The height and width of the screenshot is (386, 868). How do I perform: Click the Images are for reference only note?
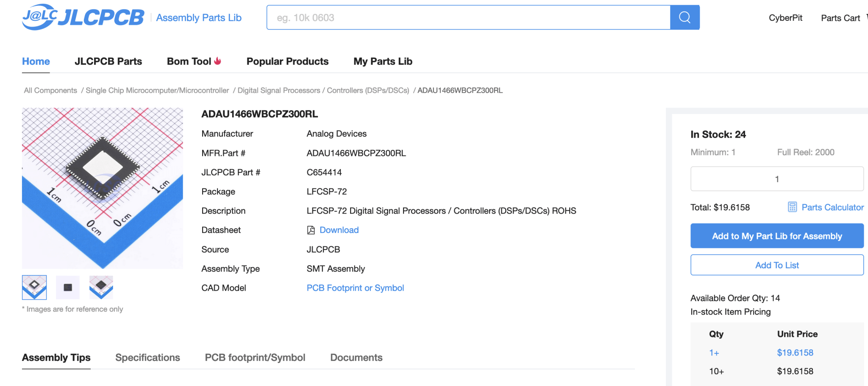coord(72,309)
